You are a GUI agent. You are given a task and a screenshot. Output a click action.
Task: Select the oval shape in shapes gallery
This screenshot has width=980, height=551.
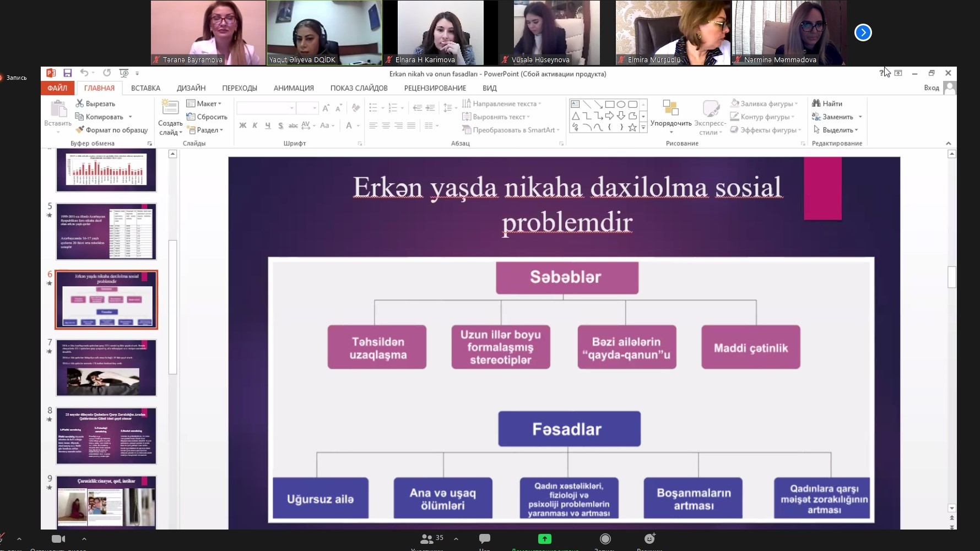coord(621,104)
